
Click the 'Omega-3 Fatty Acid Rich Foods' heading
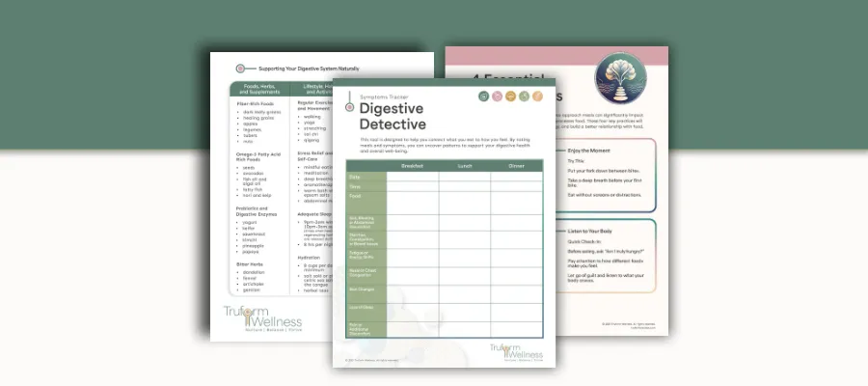[258, 158]
